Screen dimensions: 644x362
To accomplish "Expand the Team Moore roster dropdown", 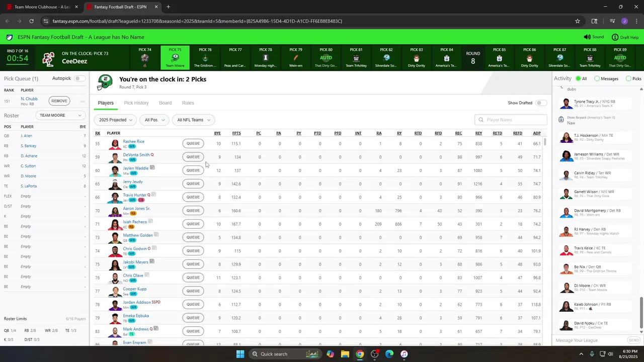I will [60, 115].
